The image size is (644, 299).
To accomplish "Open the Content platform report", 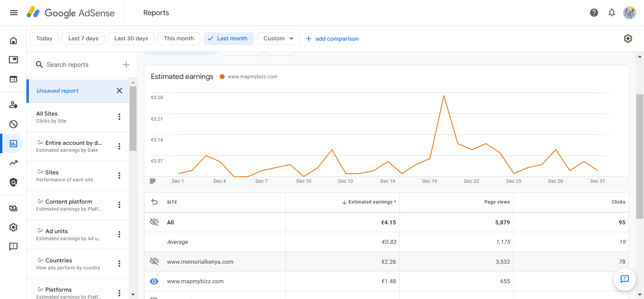I will (78, 205).
